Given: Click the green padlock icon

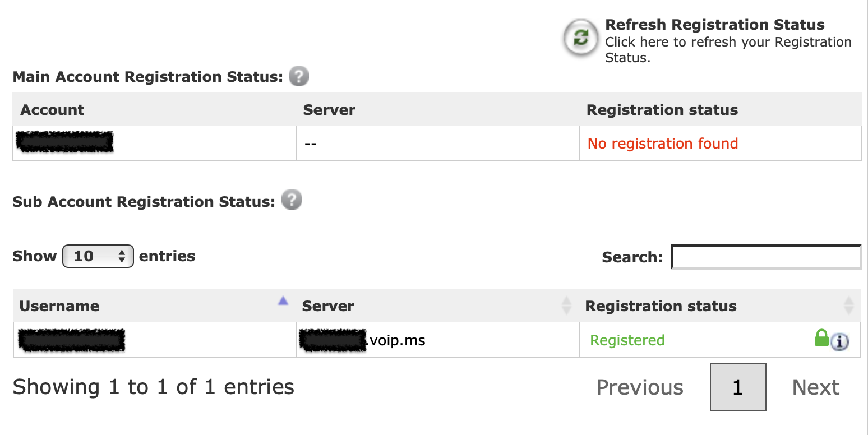Looking at the screenshot, I should [x=821, y=337].
